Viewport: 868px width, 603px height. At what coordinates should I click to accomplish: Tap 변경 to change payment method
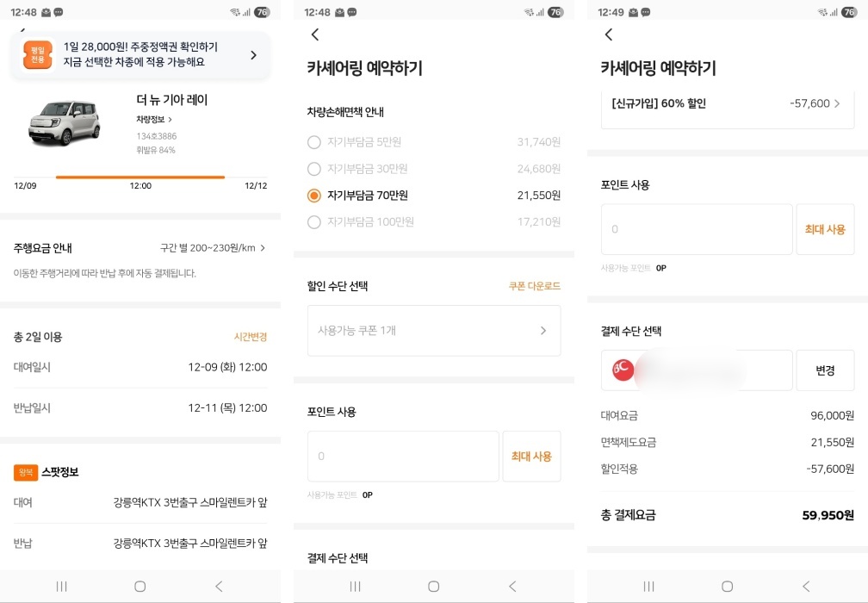825,370
